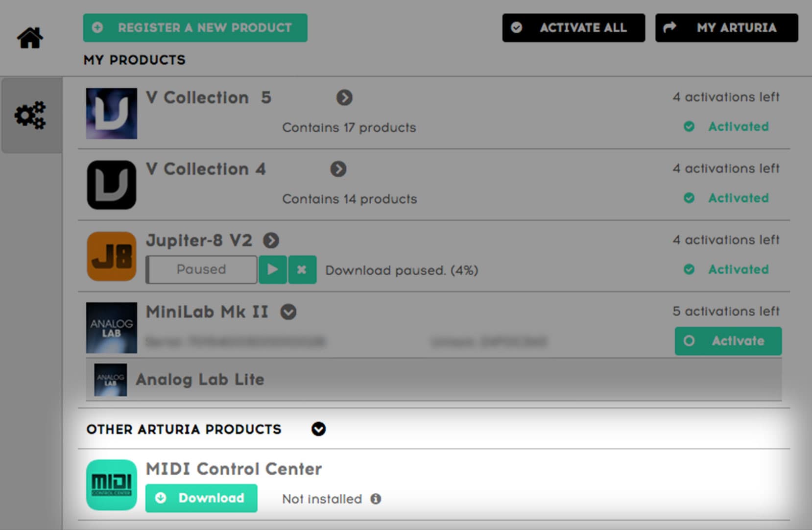The image size is (812, 530).
Task: Expand V Collection 4 product list
Action: pos(338,169)
